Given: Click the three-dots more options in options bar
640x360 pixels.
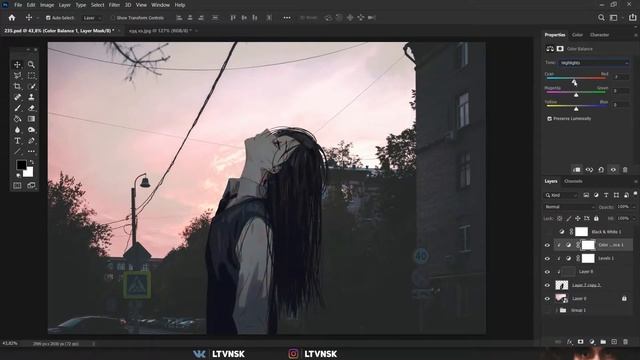Looking at the screenshot, I should click(x=287, y=18).
